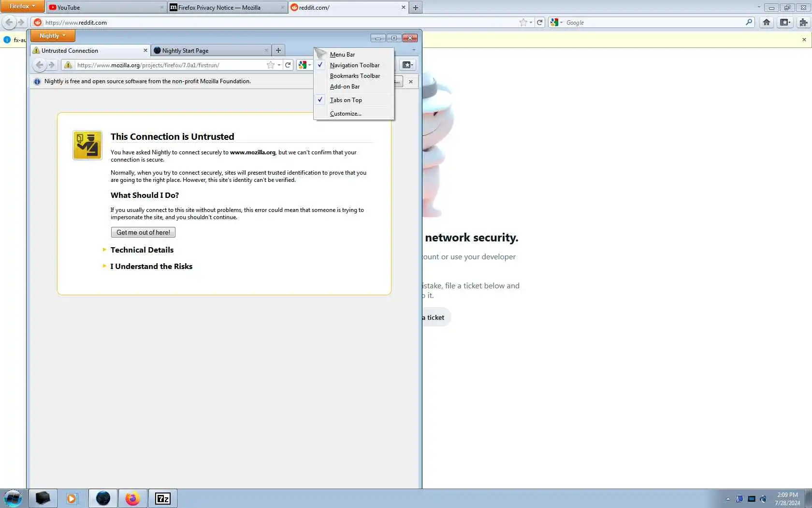Go forward in the Nightly window
This screenshot has height=508, width=812.
(52, 65)
